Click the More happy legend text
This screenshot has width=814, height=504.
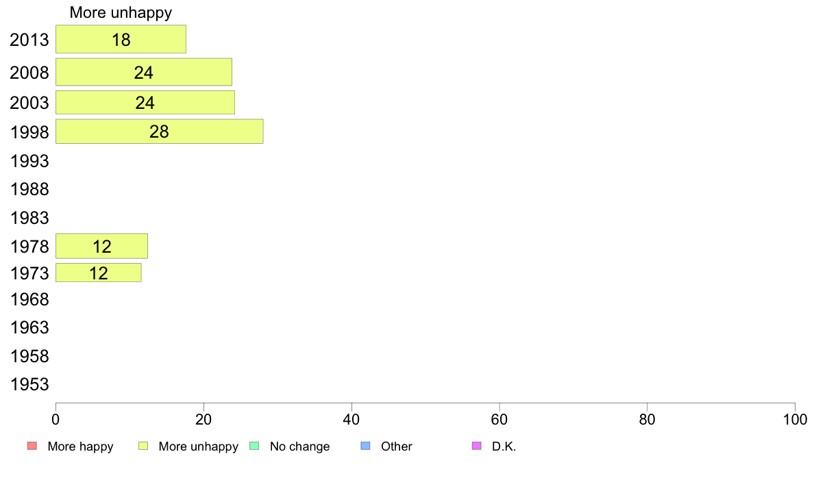pos(80,446)
